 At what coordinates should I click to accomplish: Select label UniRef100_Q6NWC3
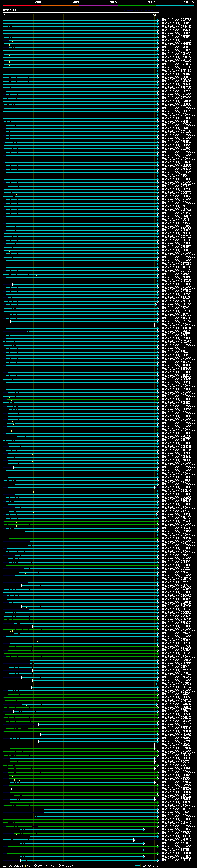(x=177, y=128)
